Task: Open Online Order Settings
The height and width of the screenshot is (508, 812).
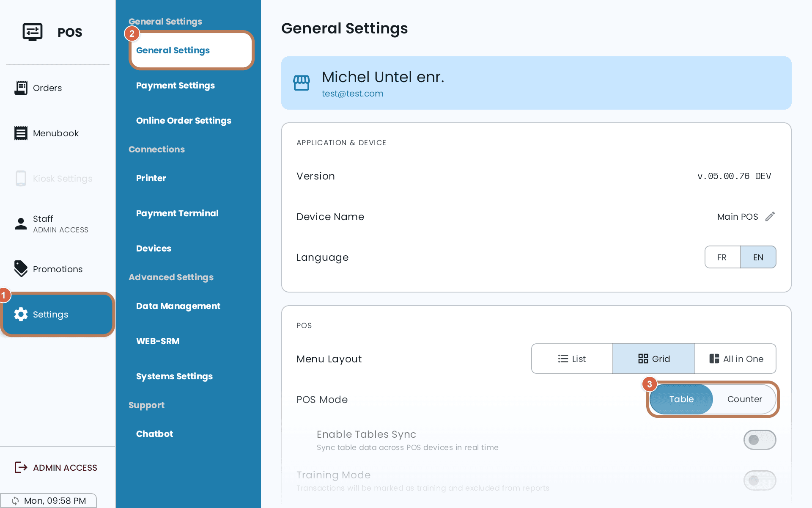Action: (x=184, y=120)
